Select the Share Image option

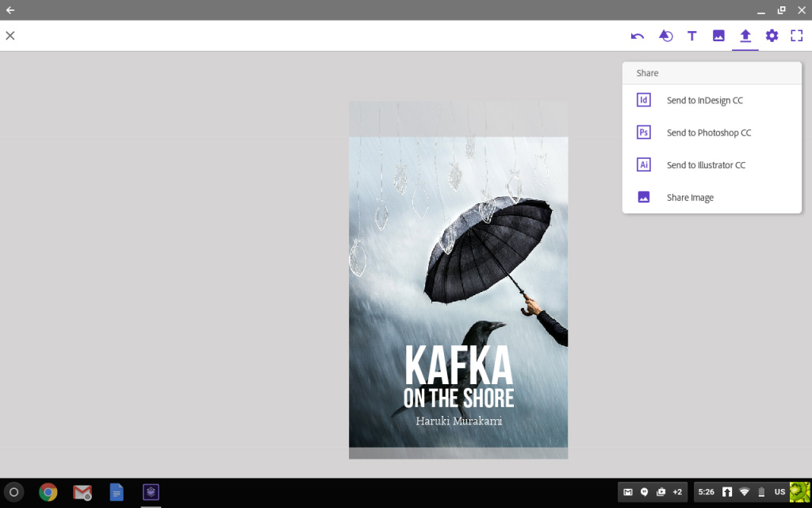(690, 197)
